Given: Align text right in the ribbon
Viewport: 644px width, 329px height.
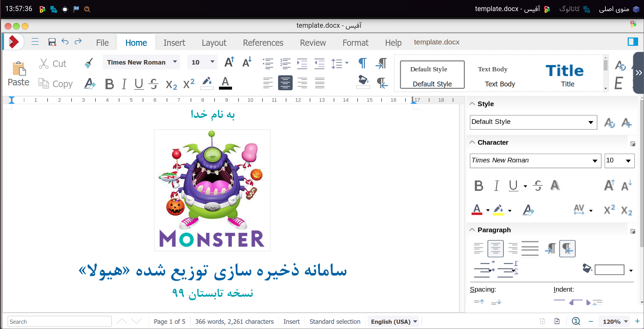Looking at the screenshot, I should point(302,83).
